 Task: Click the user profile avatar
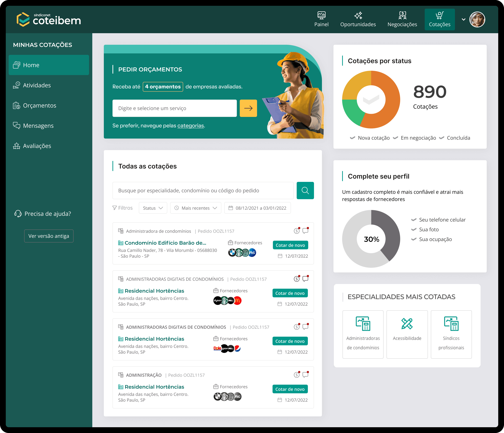[x=477, y=19]
